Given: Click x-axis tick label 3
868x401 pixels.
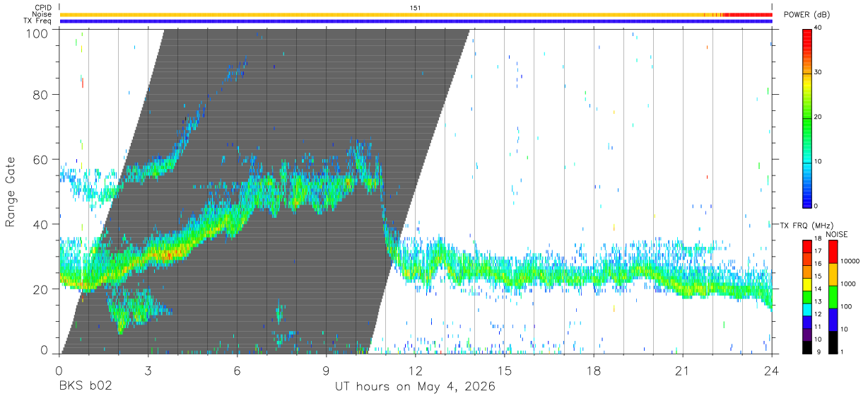Looking at the screenshot, I should pos(148,371).
